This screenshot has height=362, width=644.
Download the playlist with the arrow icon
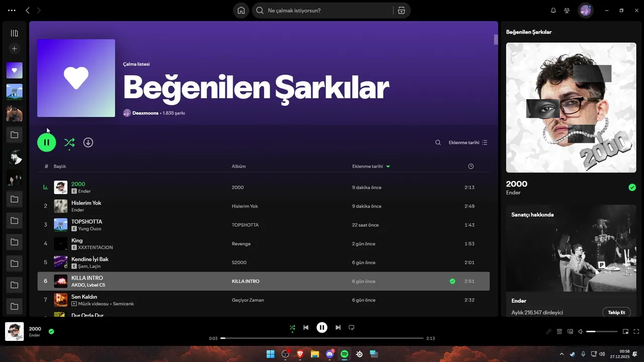click(88, 142)
